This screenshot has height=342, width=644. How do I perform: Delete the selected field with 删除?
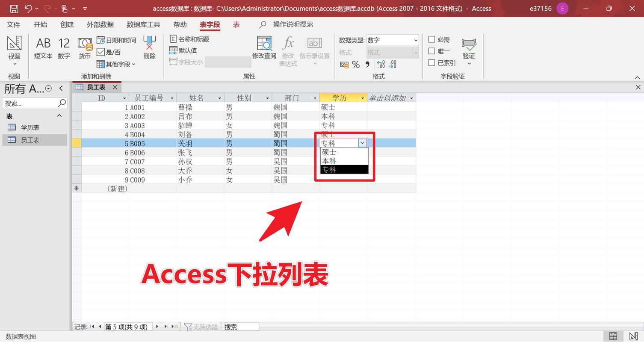tap(149, 48)
